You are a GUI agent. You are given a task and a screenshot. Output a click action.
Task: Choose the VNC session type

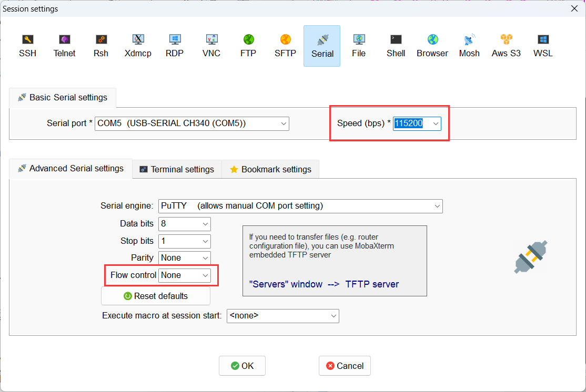211,45
